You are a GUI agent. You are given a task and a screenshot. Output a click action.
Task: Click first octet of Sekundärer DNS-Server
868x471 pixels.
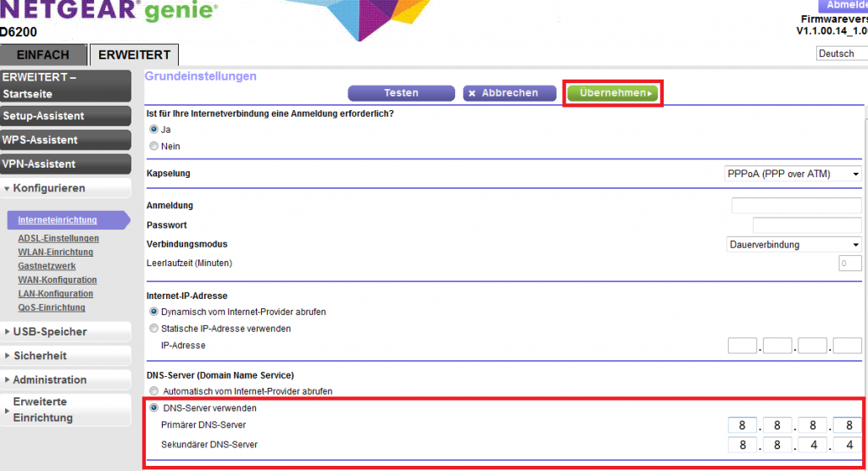coord(743,445)
